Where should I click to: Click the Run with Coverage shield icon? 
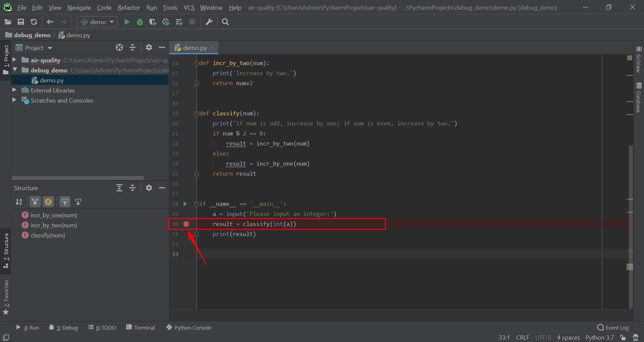pyautogui.click(x=153, y=21)
